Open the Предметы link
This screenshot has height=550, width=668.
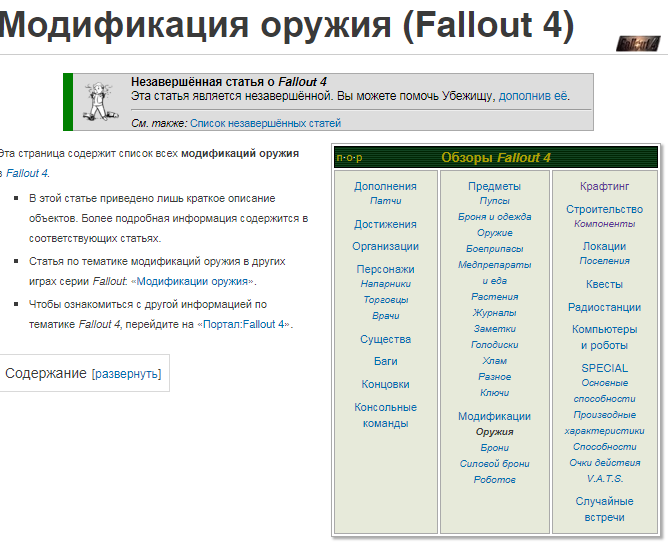[x=494, y=186]
